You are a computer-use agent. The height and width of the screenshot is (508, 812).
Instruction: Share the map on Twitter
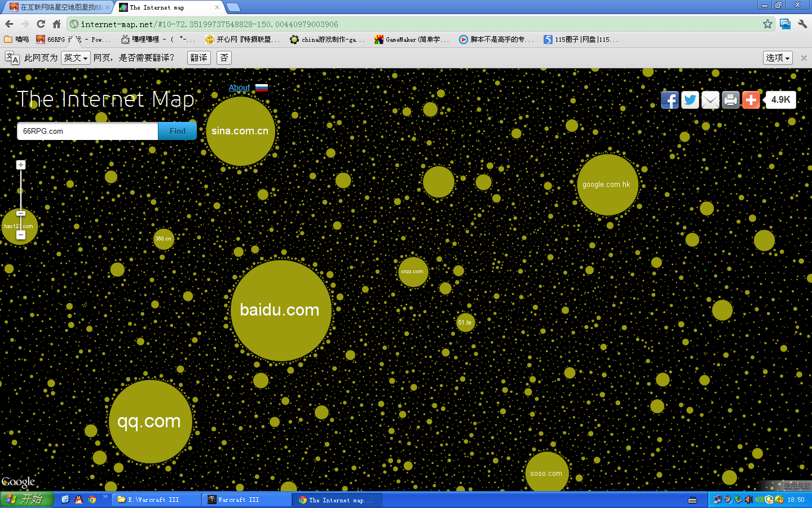tap(690, 100)
